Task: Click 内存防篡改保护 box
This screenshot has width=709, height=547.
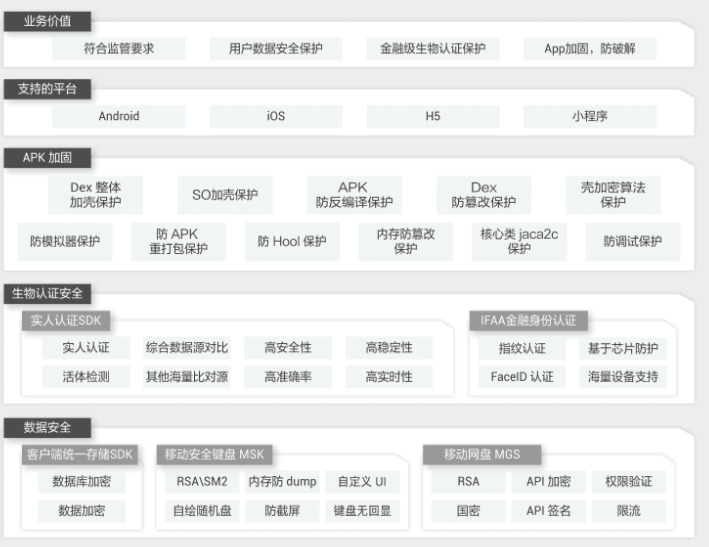Action: coord(406,241)
